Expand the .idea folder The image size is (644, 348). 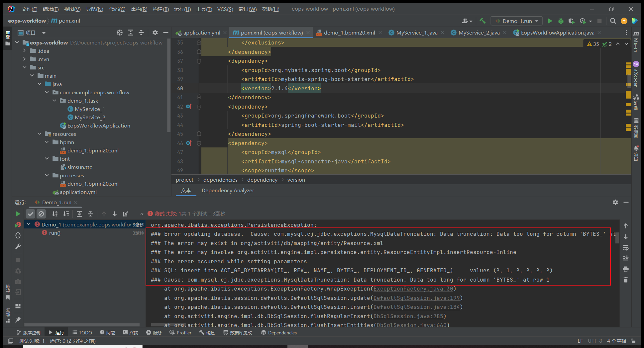point(24,51)
